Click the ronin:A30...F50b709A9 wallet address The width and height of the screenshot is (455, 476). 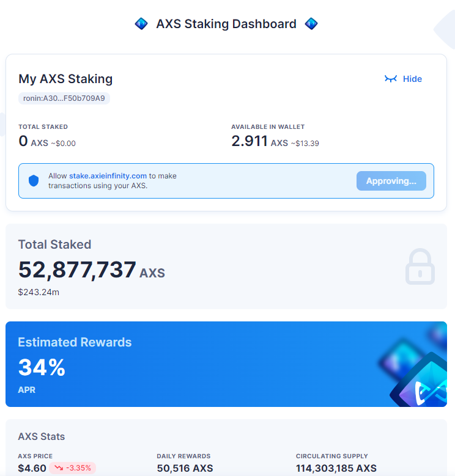pyautogui.click(x=64, y=98)
